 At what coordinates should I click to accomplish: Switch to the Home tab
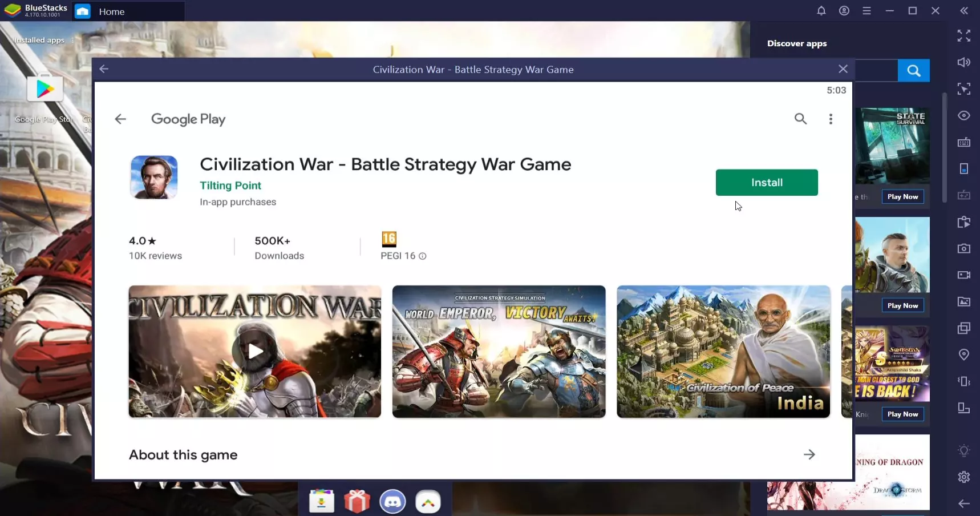coord(111,11)
